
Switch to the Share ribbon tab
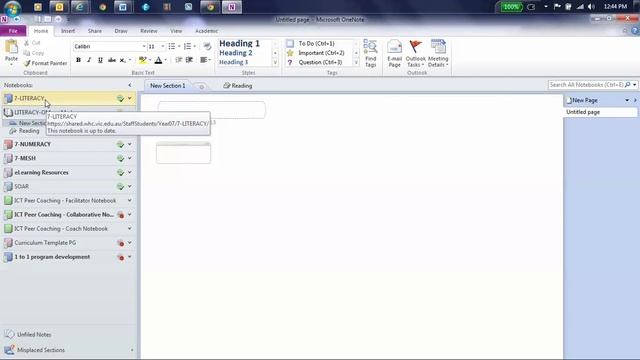[95, 31]
